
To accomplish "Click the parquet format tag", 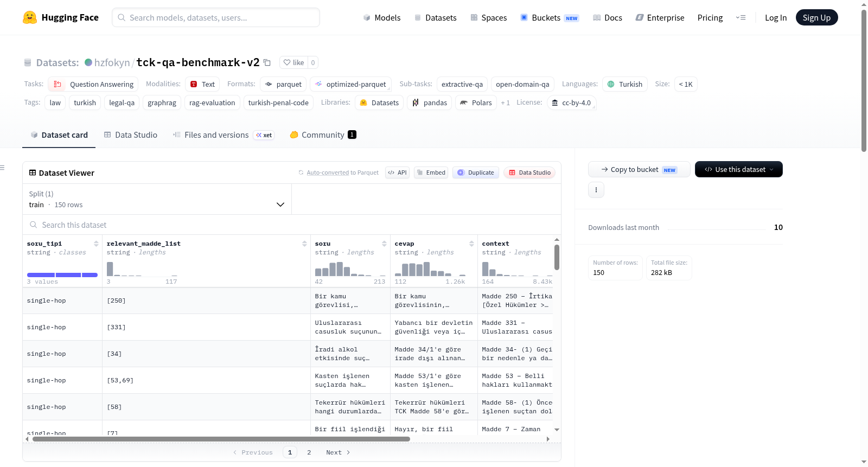I will (x=283, y=84).
